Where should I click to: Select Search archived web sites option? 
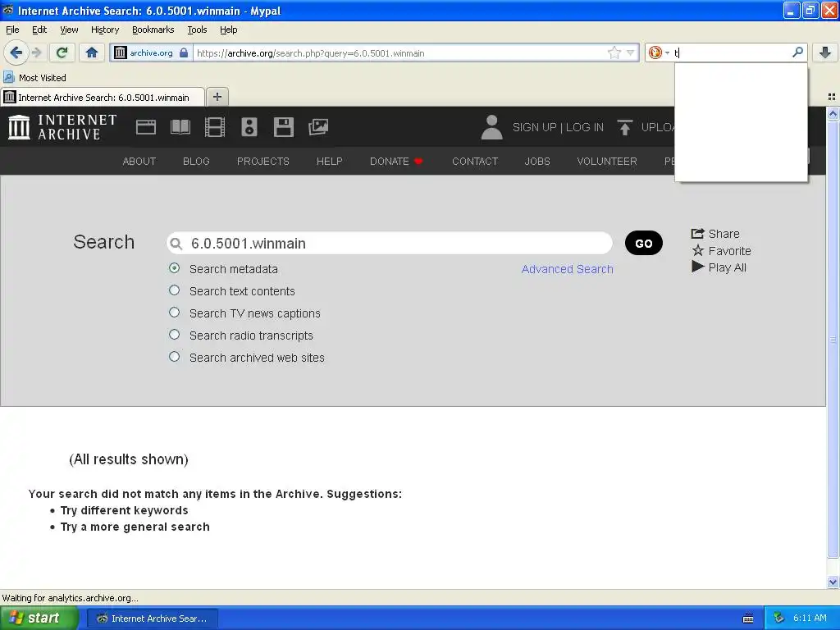[x=174, y=357]
